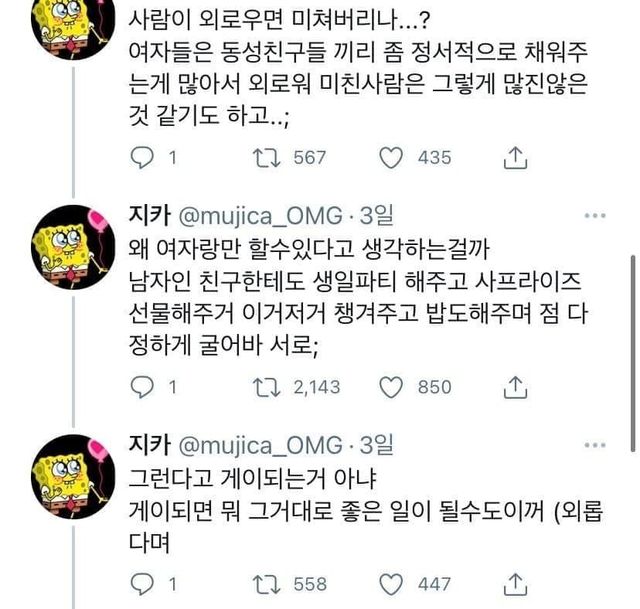Open more options on the bottom tweet
Screen dimensions: 640x609
click(593, 443)
